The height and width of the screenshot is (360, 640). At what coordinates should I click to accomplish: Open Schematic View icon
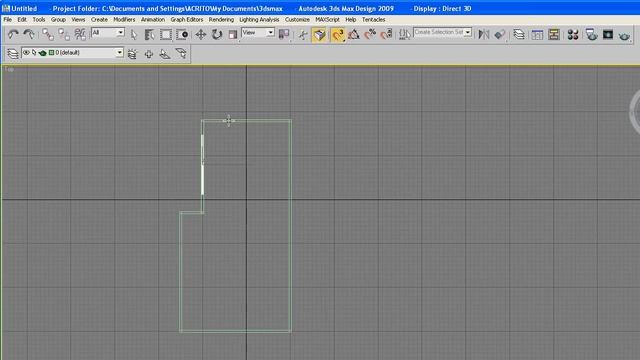coord(554,34)
